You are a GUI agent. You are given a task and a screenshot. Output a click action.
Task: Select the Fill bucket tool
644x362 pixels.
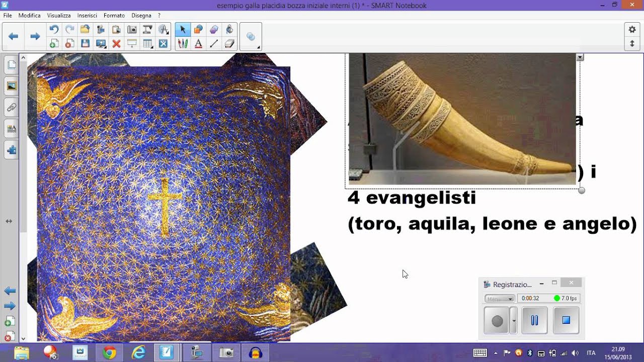click(x=229, y=29)
